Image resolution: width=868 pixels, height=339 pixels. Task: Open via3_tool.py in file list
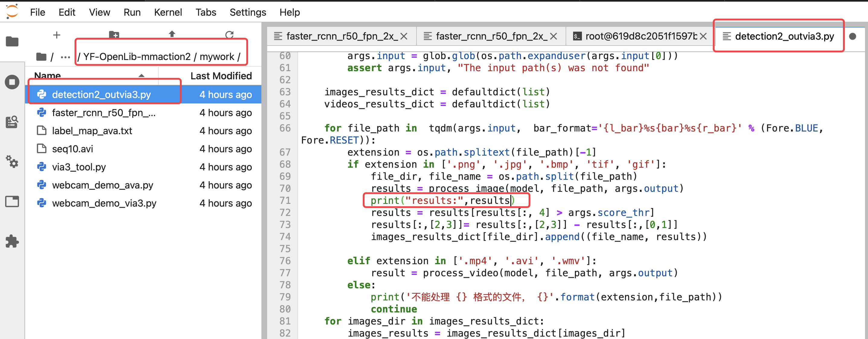(79, 167)
